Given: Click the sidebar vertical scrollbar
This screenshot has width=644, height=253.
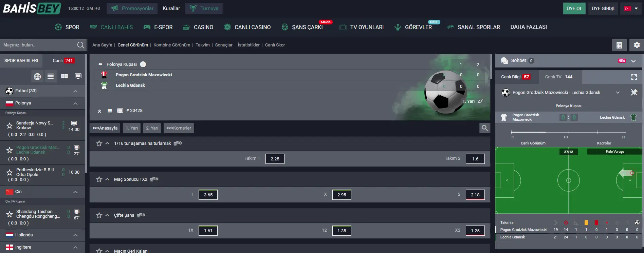Looking at the screenshot, I should pyautogui.click(x=86, y=114).
